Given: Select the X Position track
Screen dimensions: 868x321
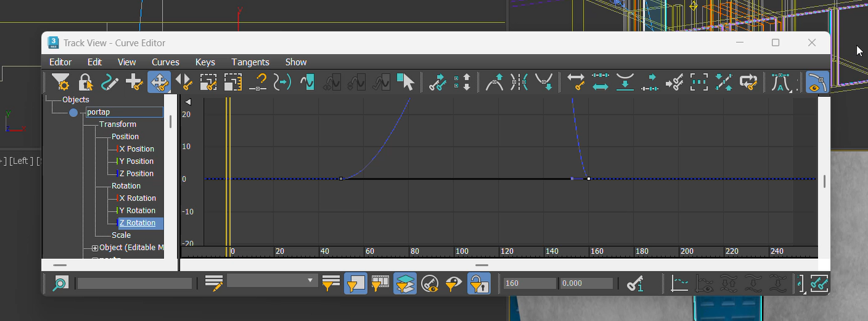Looking at the screenshot, I should 137,149.
